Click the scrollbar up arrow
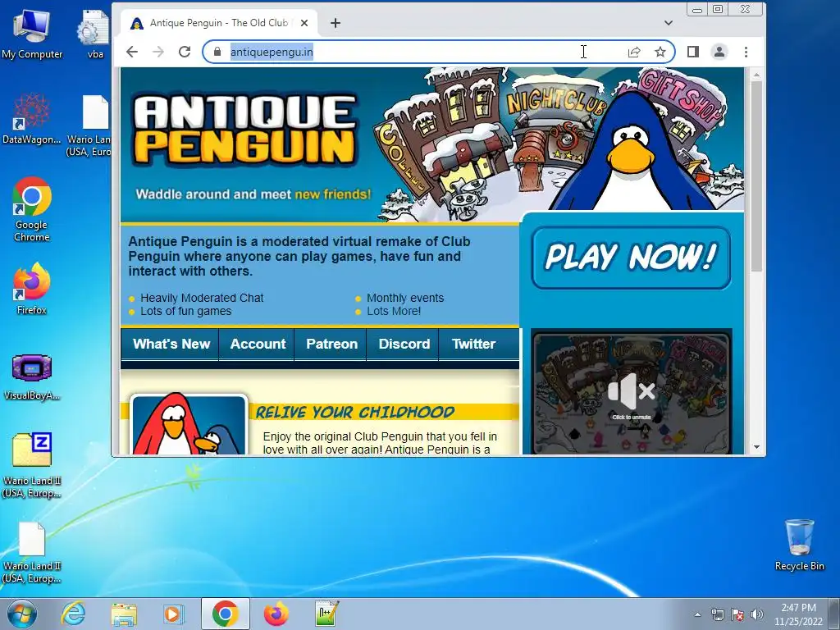Image resolution: width=840 pixels, height=630 pixels. coord(756,75)
